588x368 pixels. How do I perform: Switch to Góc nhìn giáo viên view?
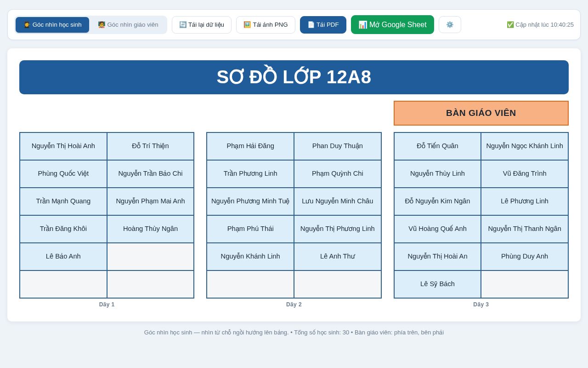click(128, 25)
